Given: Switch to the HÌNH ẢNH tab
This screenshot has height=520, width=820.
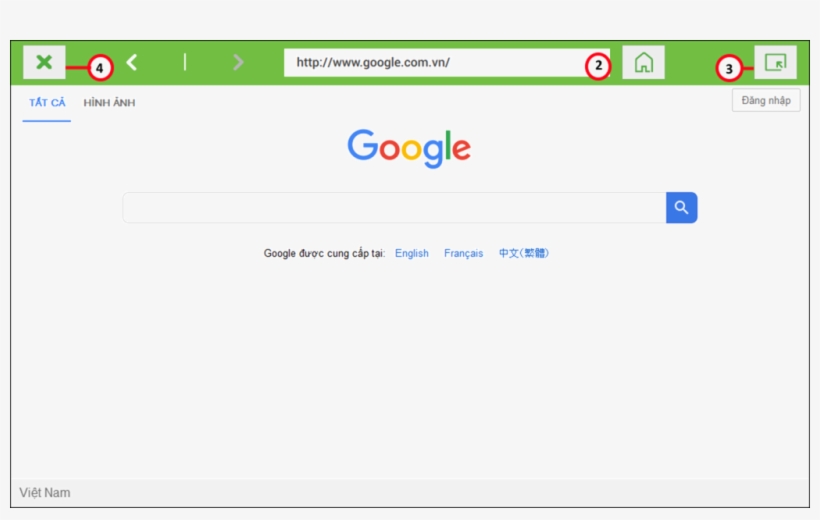Looking at the screenshot, I should (x=109, y=103).
